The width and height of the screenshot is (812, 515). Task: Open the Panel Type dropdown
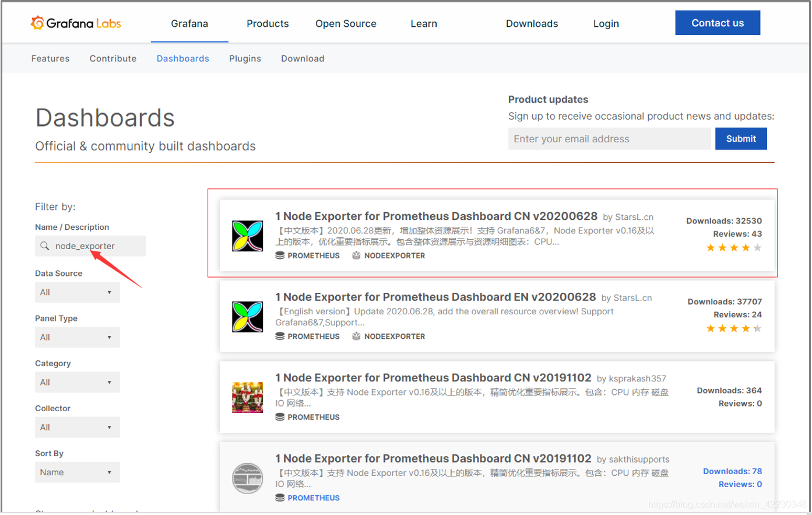tap(78, 337)
